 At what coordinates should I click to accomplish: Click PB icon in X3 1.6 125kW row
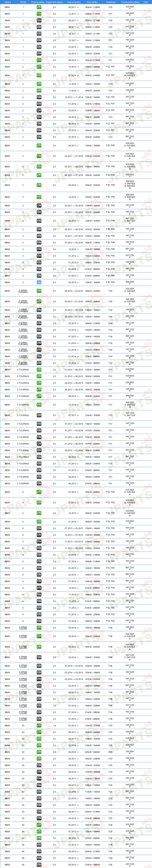pyautogui.click(x=39, y=726)
